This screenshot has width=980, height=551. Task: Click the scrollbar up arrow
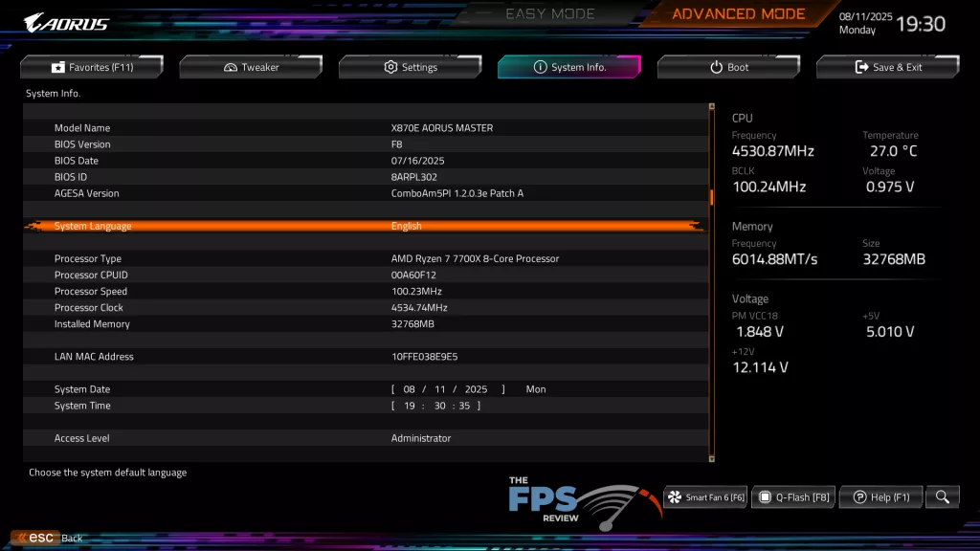pos(711,107)
